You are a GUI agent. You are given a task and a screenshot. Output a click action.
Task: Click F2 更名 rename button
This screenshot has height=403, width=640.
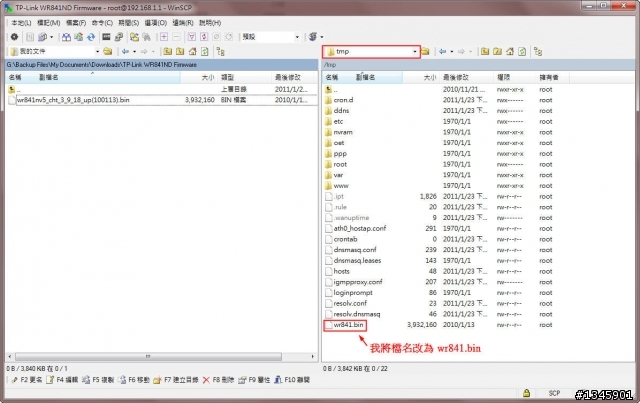[27, 380]
